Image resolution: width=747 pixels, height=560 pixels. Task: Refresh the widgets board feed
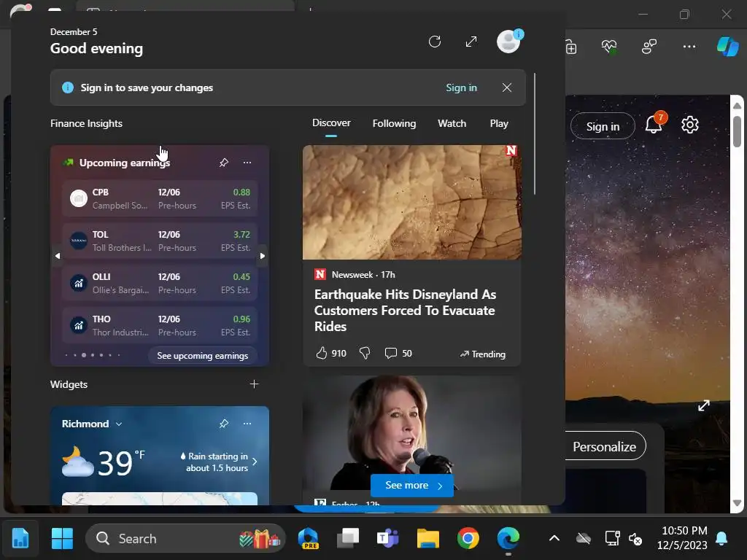pos(435,42)
